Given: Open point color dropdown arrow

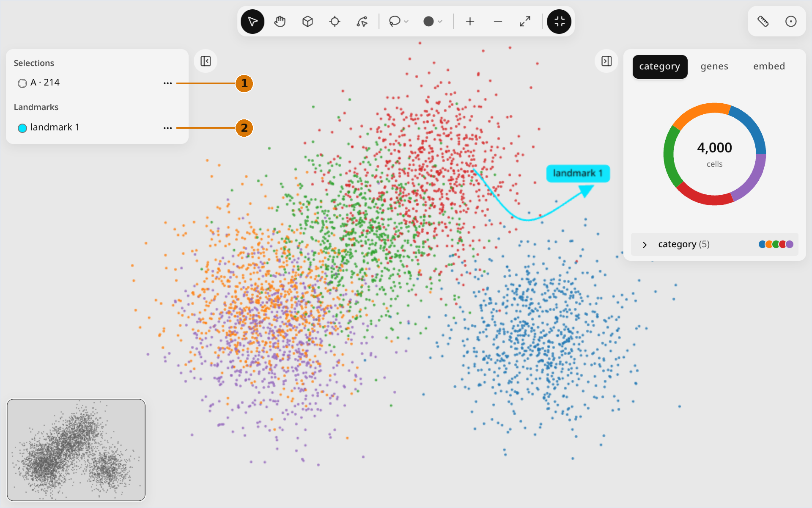Looking at the screenshot, I should (440, 22).
